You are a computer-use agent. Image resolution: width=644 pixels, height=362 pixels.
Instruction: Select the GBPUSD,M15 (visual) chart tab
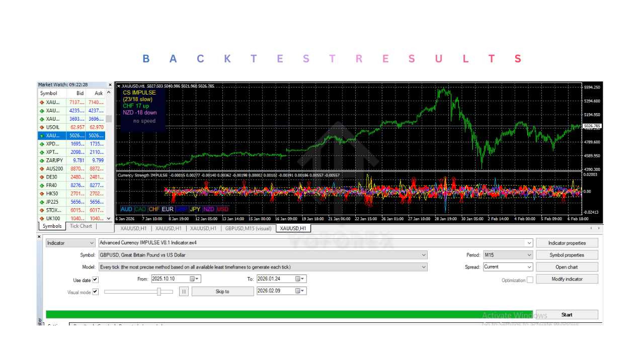tap(248, 228)
